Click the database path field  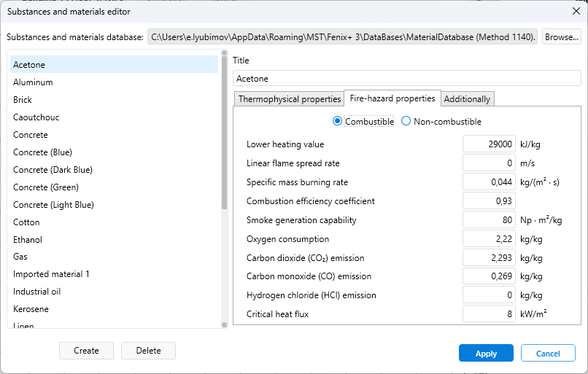click(x=342, y=37)
